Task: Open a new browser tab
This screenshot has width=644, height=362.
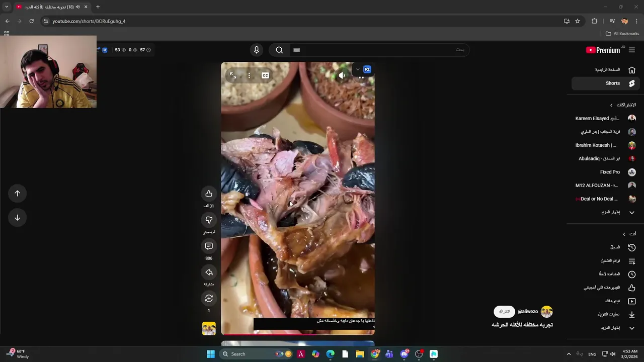Action: 98,7
